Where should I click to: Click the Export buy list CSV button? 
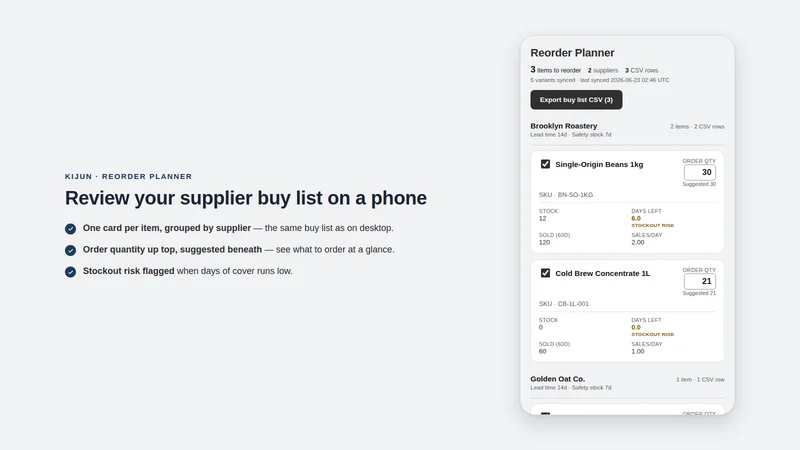(x=576, y=99)
